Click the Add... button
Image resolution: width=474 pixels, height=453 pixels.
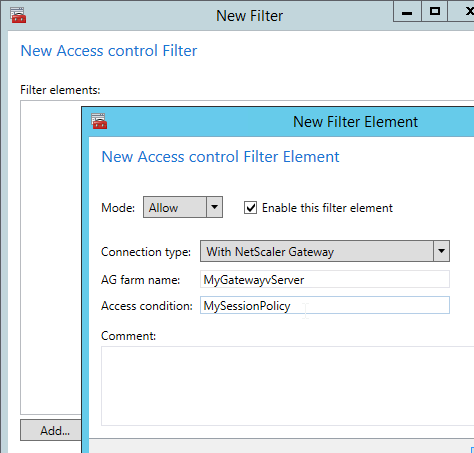coord(51,430)
